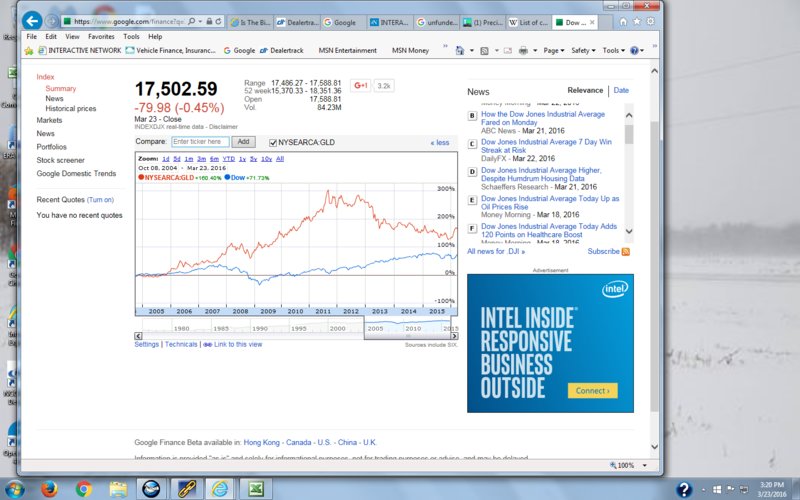Launch Firefox from the taskbar
This screenshot has height=500, width=800.
(49, 489)
